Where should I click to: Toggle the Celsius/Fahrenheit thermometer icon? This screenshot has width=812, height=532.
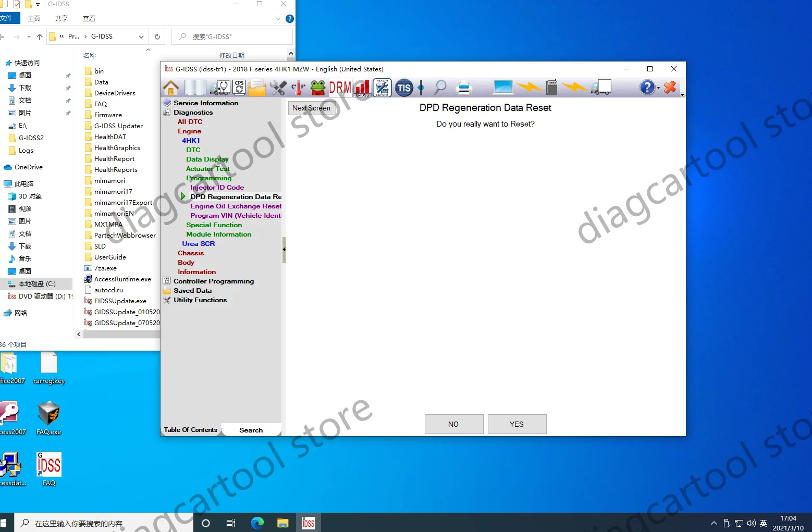[x=299, y=88]
